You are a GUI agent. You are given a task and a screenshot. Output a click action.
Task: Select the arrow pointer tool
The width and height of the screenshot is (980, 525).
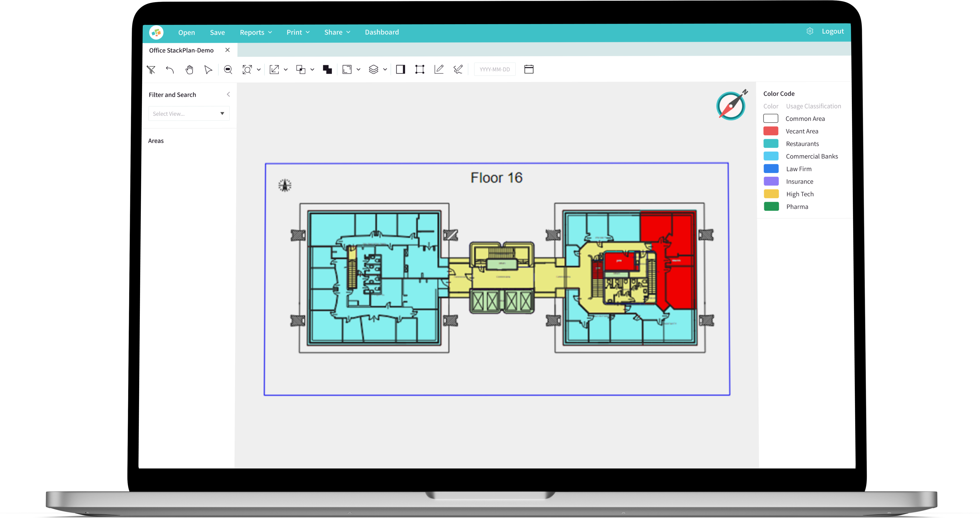point(208,70)
